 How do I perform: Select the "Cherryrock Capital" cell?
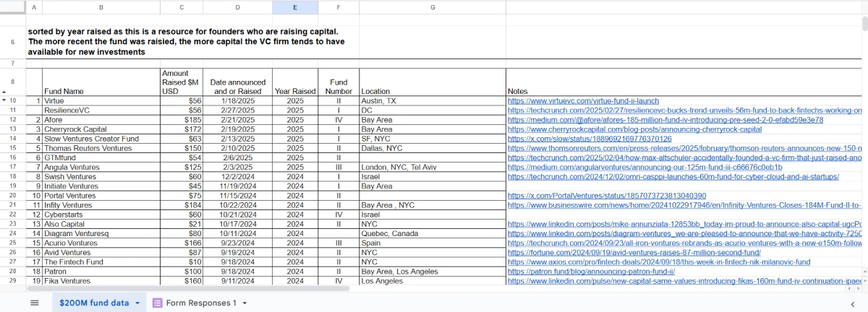pos(101,129)
